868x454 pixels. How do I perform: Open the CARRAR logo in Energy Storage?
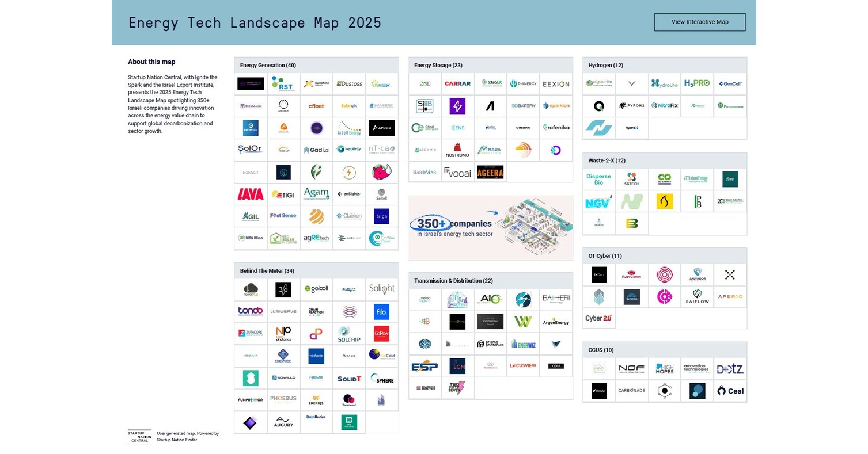click(x=457, y=83)
